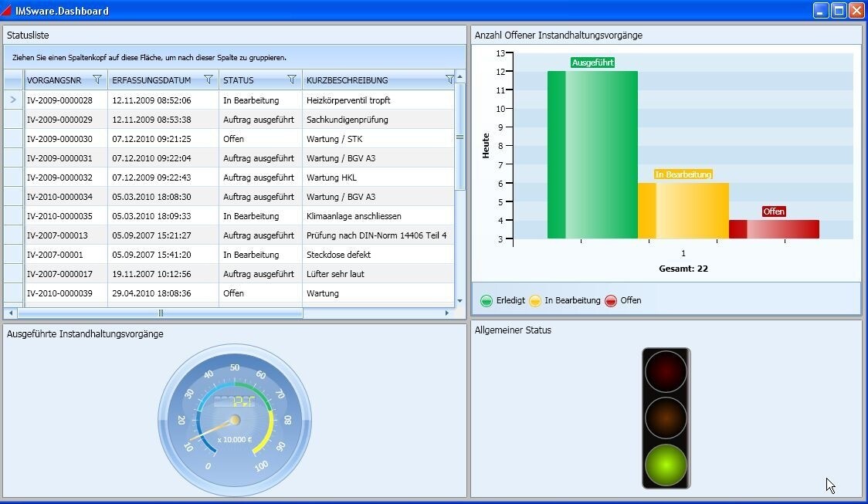868x504 pixels.
Task: Click the IMSware red logo icon in title bar
Action: tap(6, 11)
